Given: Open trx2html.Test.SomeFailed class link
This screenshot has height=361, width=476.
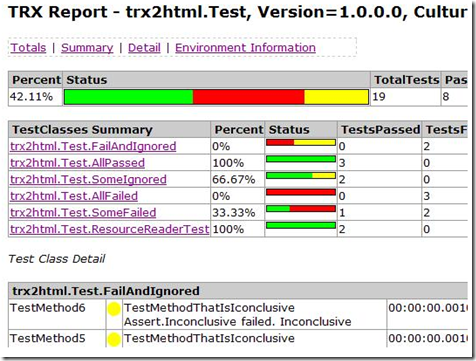Looking at the screenshot, I should (83, 213).
